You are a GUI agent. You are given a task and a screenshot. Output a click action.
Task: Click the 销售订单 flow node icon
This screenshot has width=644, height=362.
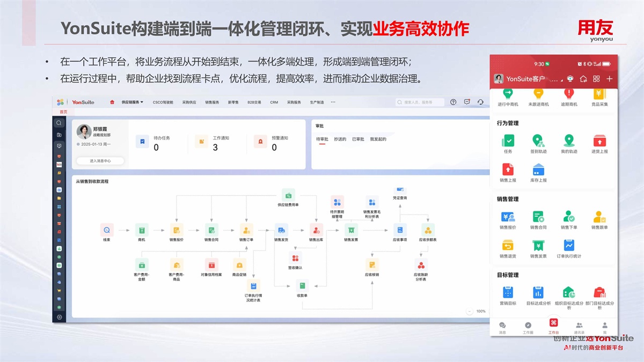246,230
